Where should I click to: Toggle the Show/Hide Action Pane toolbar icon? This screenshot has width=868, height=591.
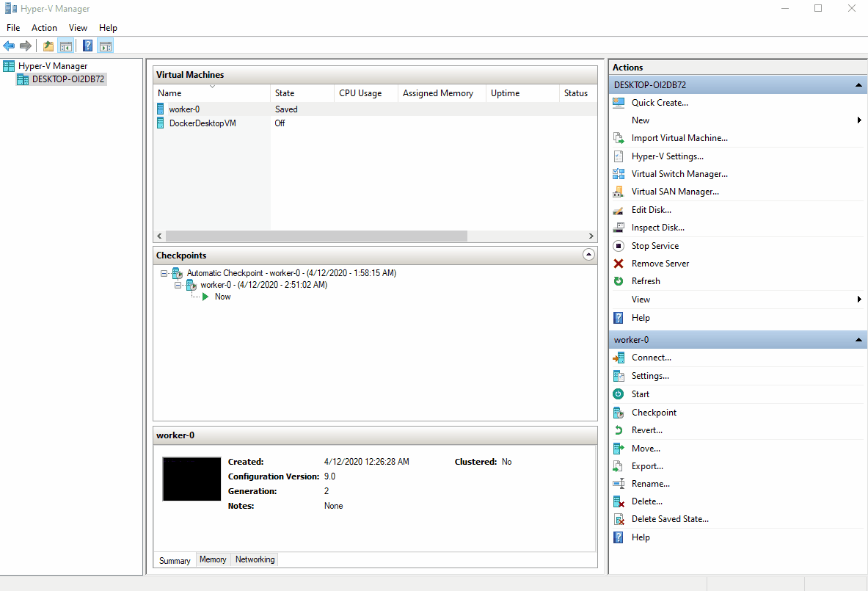coord(105,46)
